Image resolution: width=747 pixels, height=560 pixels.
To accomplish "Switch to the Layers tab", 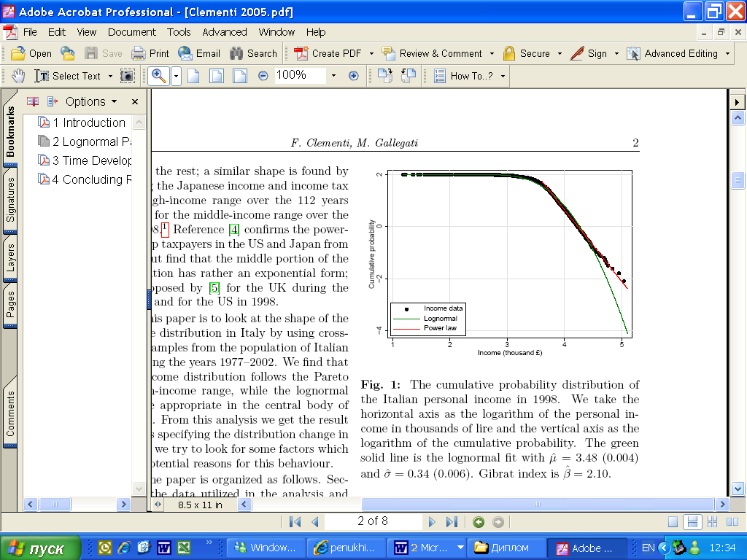I will 10,257.
